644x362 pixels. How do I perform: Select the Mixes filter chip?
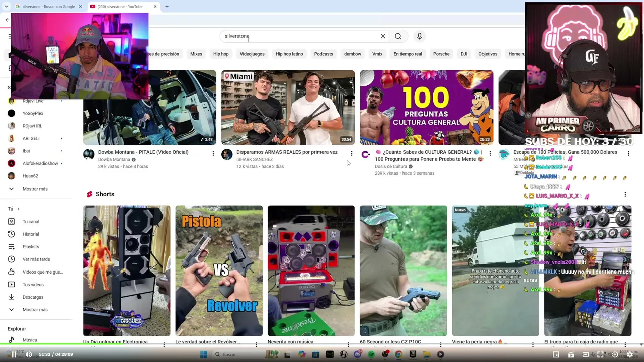pyautogui.click(x=196, y=54)
